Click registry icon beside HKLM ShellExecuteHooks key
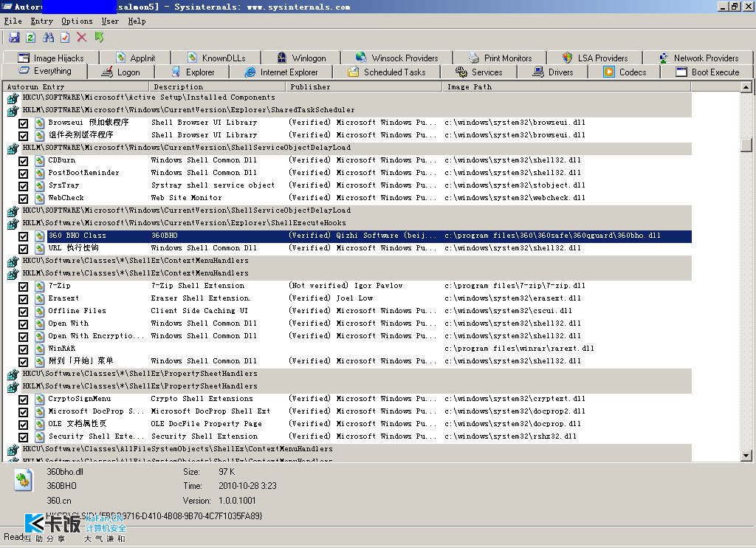The height and width of the screenshot is (548, 756). click(13, 223)
